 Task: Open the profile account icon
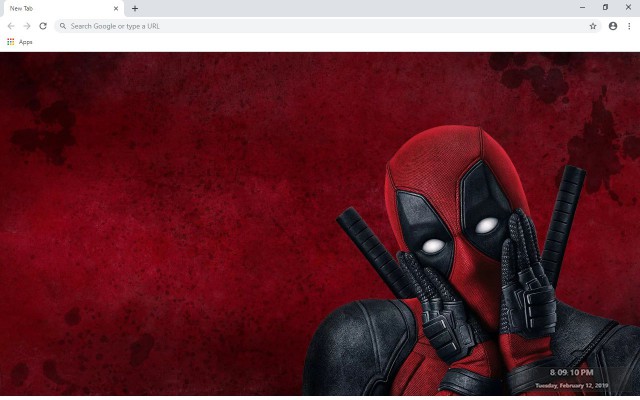point(613,26)
